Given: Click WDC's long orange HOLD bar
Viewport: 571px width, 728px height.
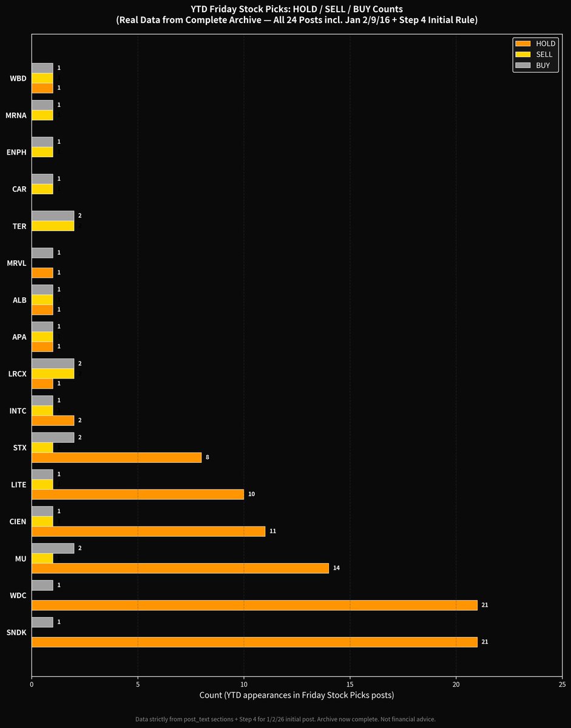Looking at the screenshot, I should (254, 605).
